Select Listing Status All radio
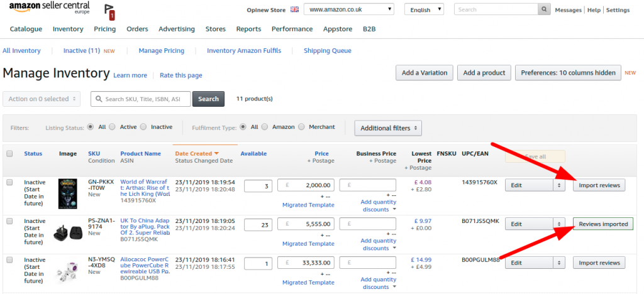644x294 pixels. 91,127
